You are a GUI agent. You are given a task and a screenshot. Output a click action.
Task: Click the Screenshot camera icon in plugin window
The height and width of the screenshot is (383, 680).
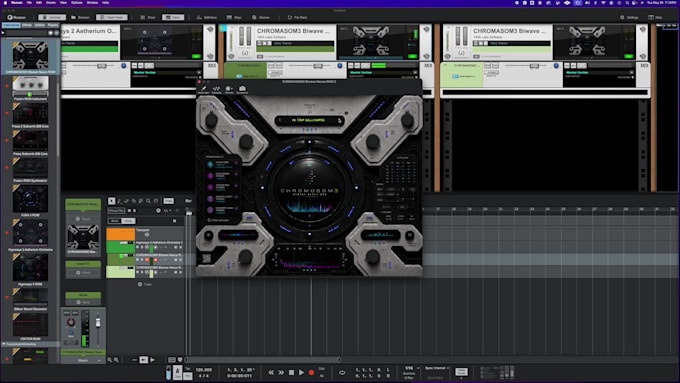242,89
